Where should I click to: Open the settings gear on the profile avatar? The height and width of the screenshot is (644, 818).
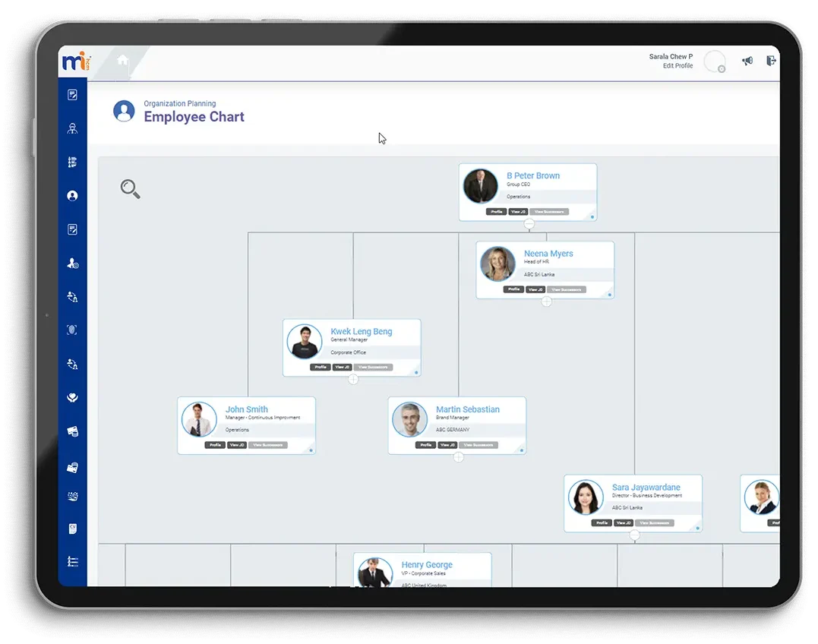tap(722, 69)
